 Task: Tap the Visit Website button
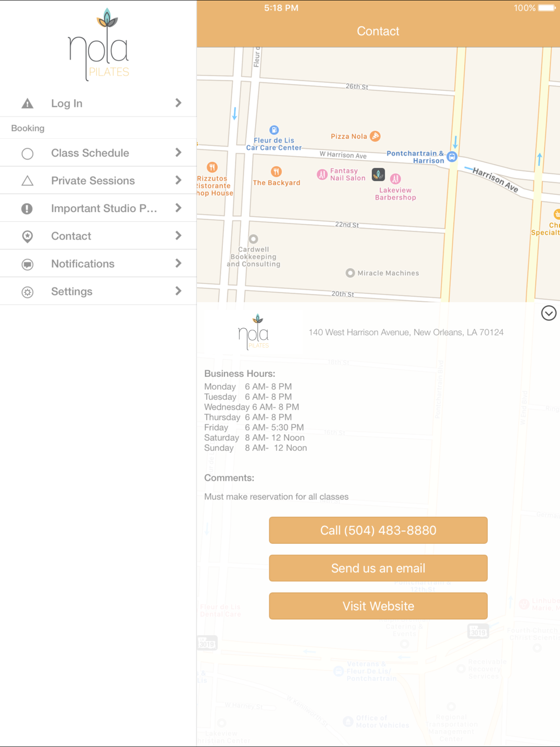point(378,606)
